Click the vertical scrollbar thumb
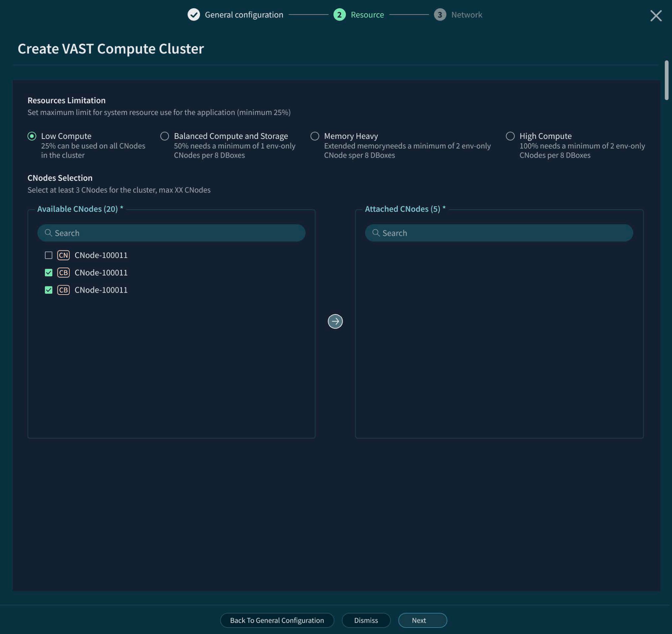 click(666, 80)
